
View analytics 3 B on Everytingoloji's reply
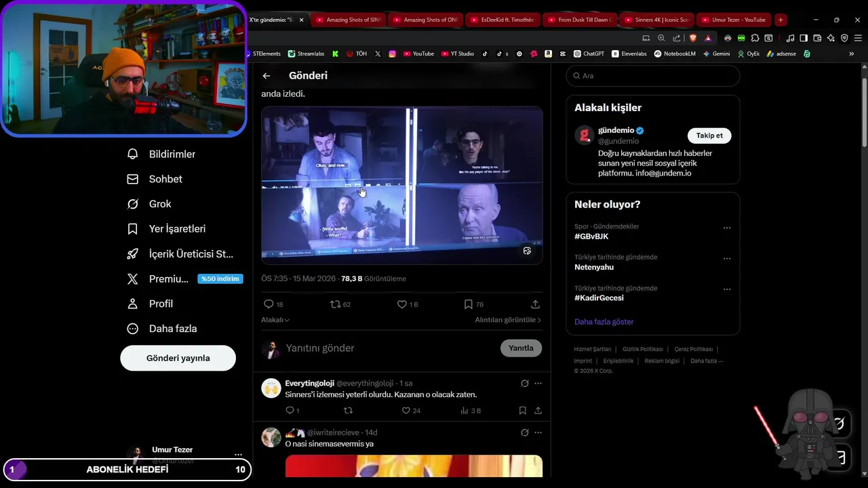[471, 411]
